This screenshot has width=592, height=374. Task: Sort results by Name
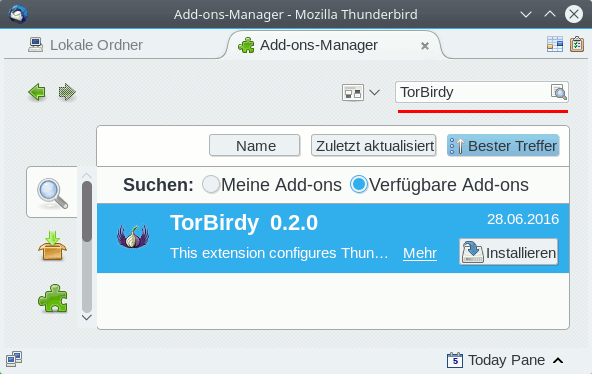coord(255,146)
